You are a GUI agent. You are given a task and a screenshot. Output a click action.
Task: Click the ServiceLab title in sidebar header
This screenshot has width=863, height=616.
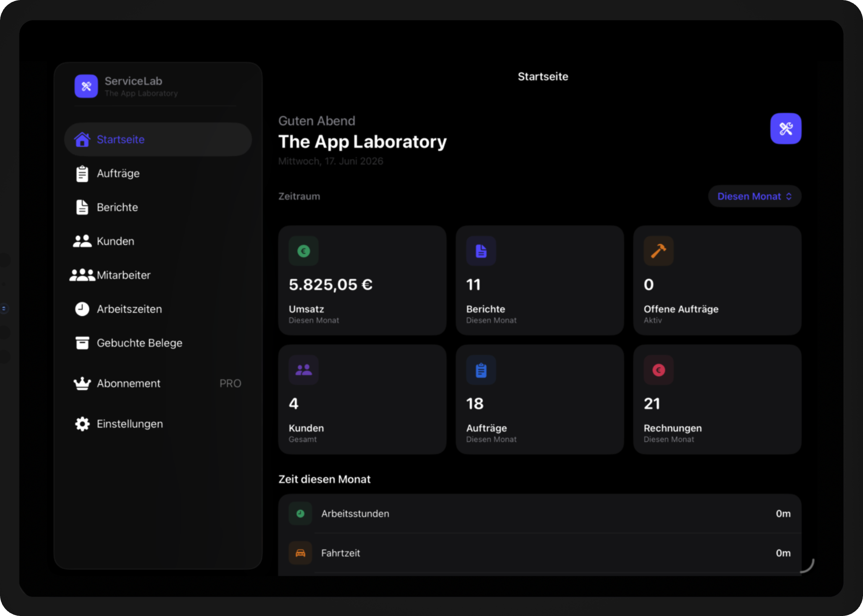[133, 81]
